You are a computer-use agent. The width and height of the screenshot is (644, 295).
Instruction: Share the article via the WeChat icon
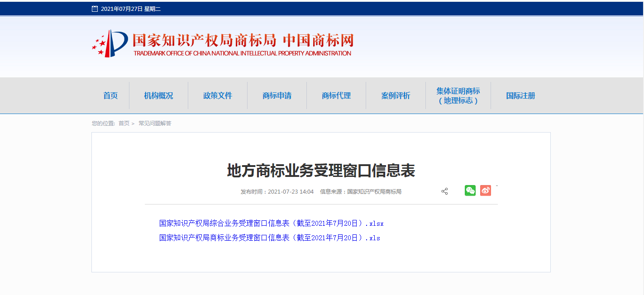(x=470, y=190)
